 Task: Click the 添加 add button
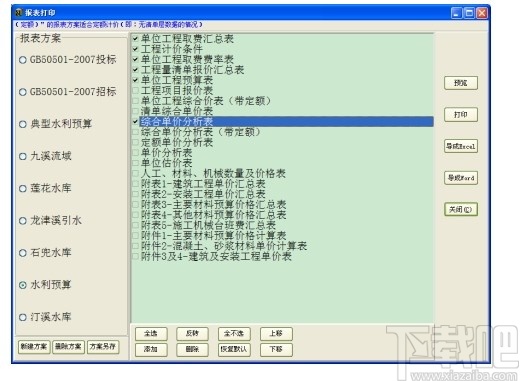[x=151, y=349]
